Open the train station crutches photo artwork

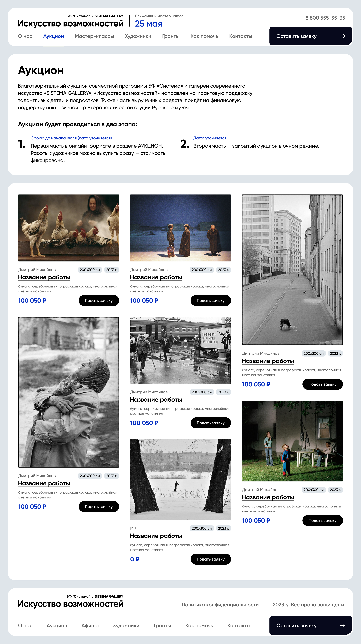point(180,350)
